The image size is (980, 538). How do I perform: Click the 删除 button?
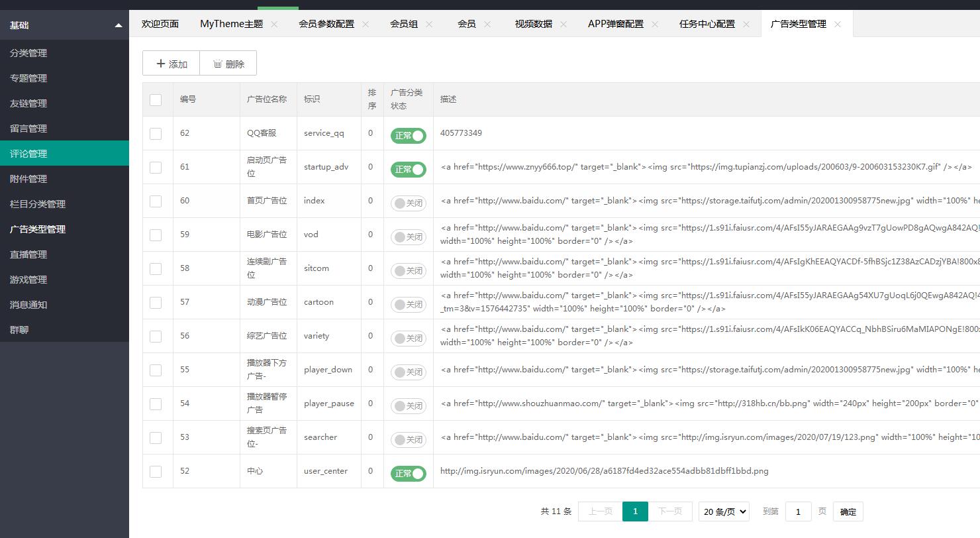point(228,64)
